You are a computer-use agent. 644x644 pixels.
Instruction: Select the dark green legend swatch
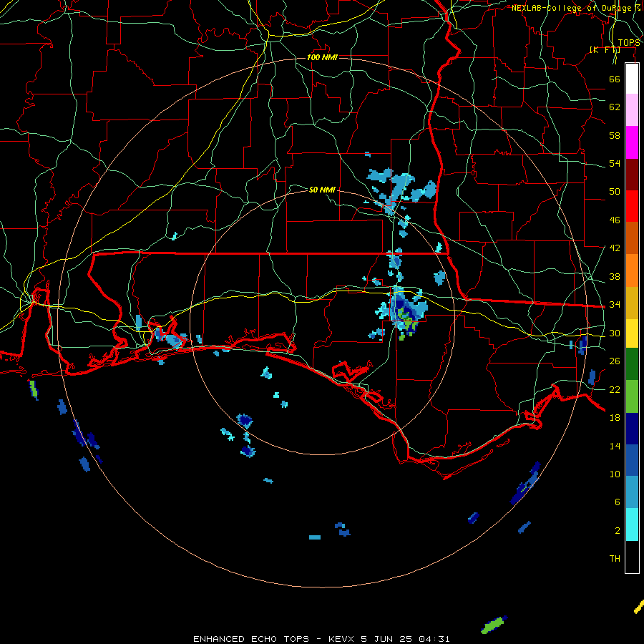coord(632,364)
